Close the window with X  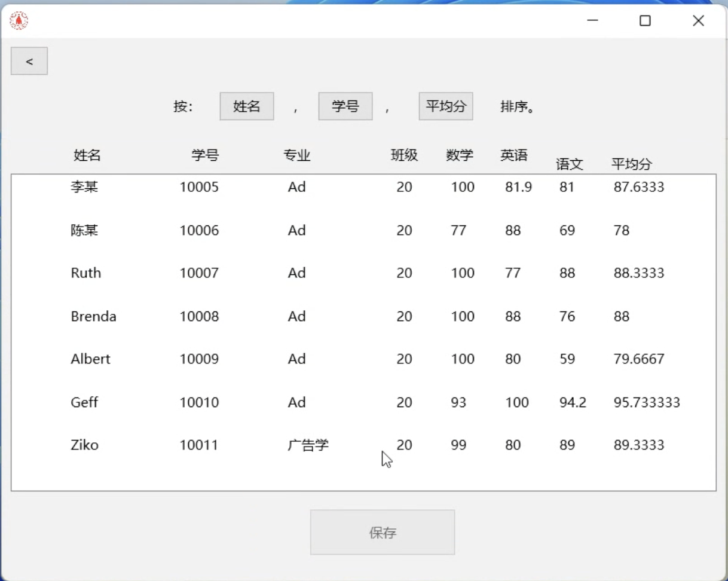click(x=698, y=21)
